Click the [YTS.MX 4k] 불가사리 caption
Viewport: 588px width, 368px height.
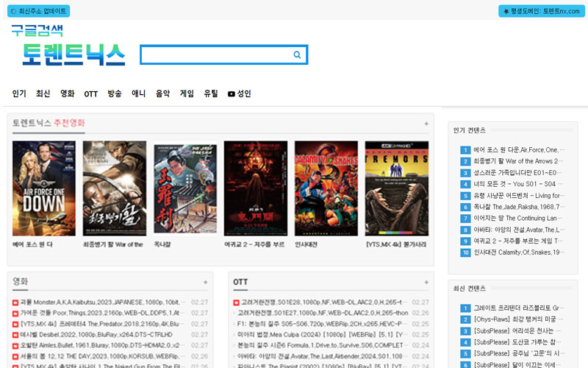pos(396,244)
